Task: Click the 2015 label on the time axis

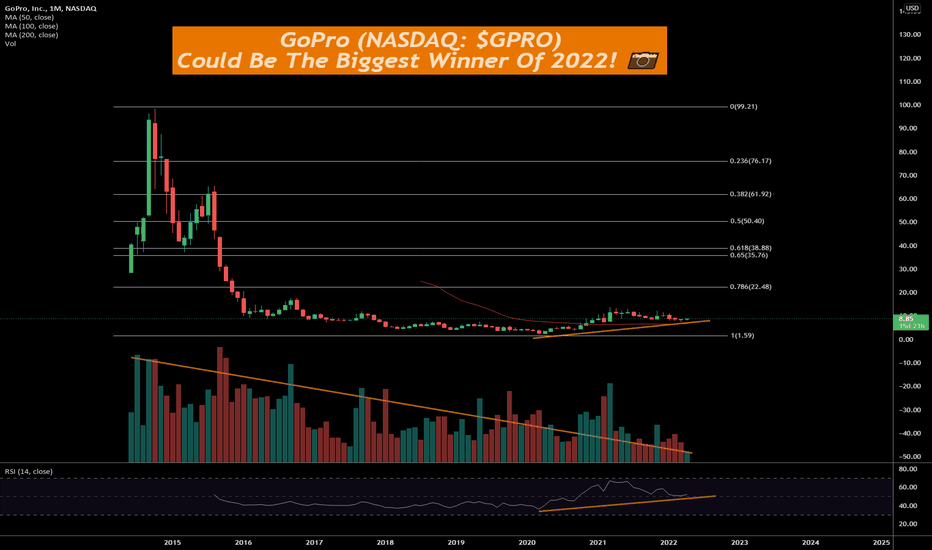Action: (x=172, y=542)
